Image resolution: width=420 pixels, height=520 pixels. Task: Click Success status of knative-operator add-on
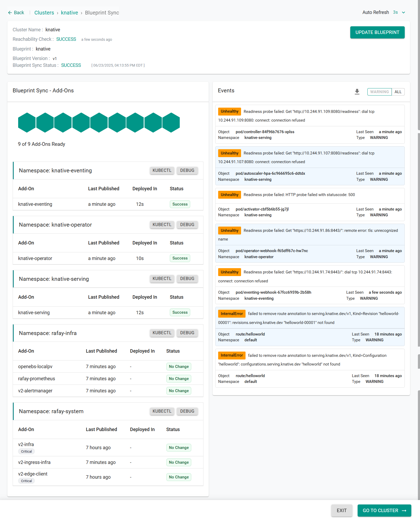click(x=180, y=258)
